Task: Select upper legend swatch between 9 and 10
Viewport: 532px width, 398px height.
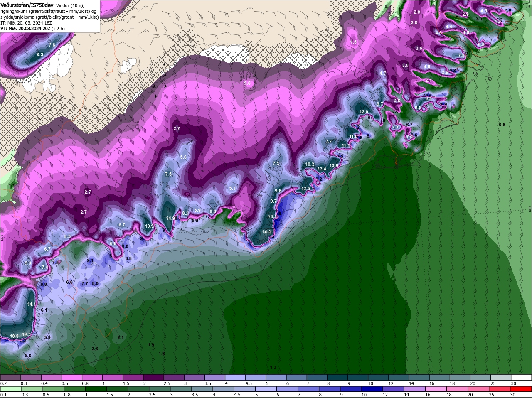Action: pos(358,377)
